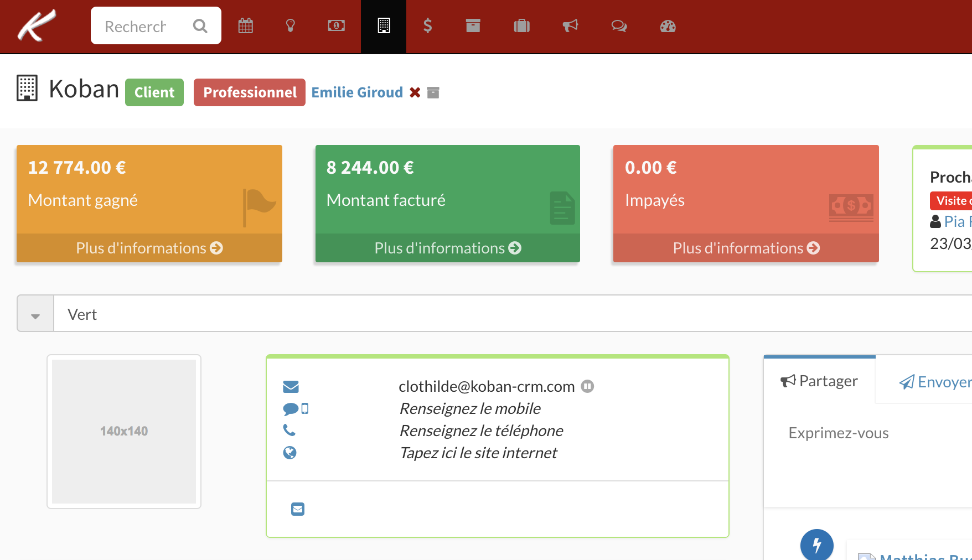Click the green Client badge
This screenshot has width=972, height=560.
point(154,92)
